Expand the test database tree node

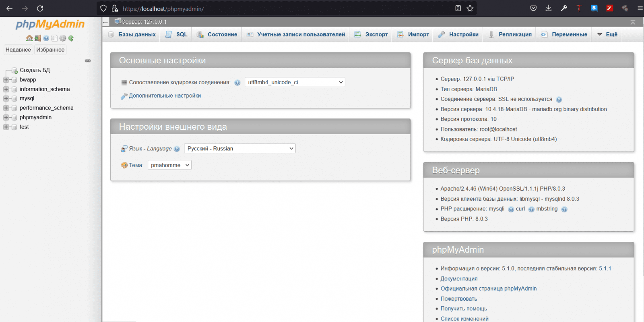coord(6,127)
